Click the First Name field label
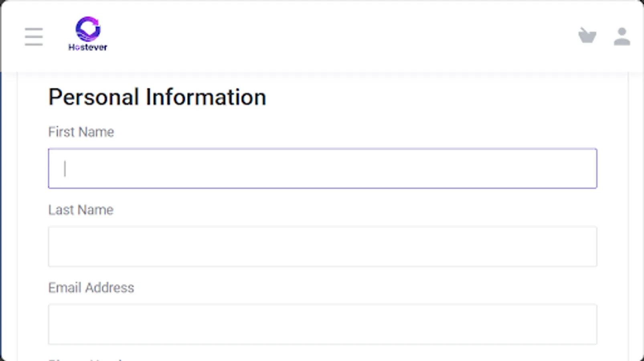This screenshot has width=644, height=361. coord(81,132)
